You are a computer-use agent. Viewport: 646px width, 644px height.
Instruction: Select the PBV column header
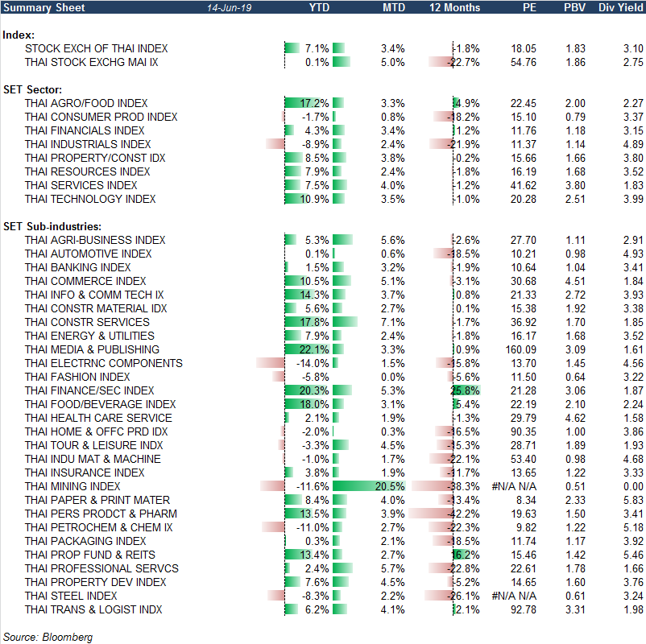coord(574,7)
